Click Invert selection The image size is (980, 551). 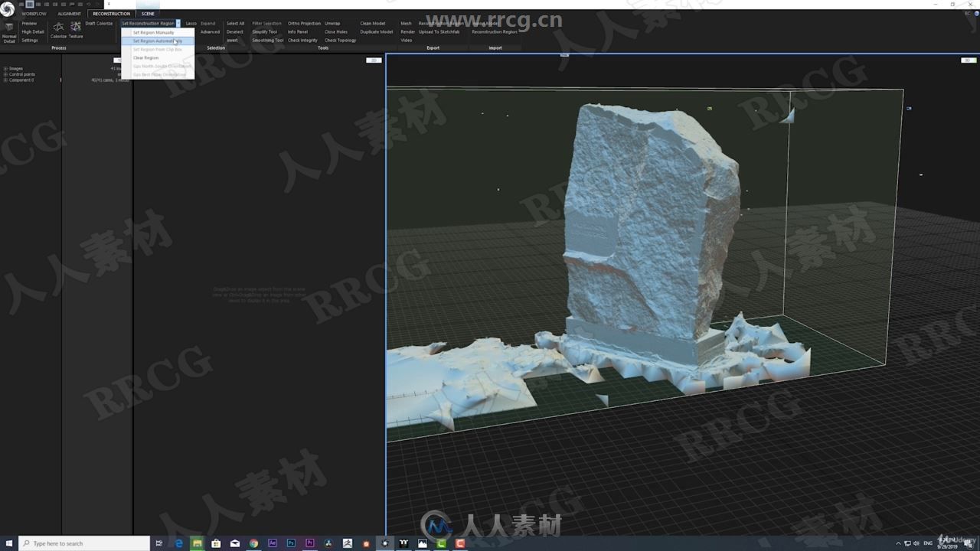pyautogui.click(x=232, y=41)
